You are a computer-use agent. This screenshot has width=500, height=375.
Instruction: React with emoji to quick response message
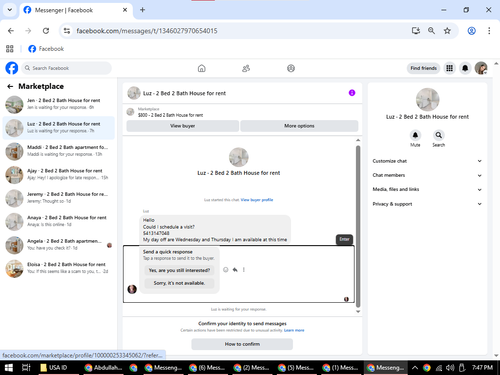point(226,270)
